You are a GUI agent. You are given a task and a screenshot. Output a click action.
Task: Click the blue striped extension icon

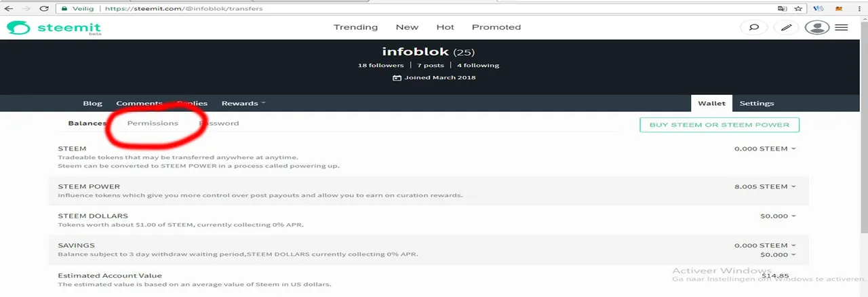818,9
